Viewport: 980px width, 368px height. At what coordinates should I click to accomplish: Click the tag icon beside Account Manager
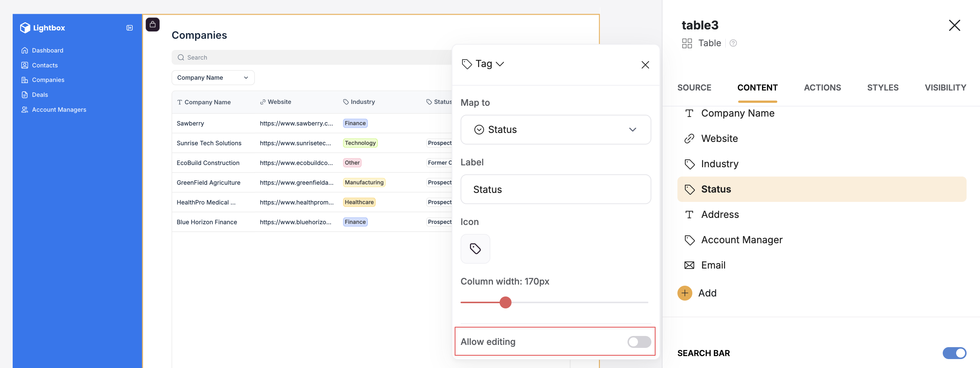pos(689,240)
